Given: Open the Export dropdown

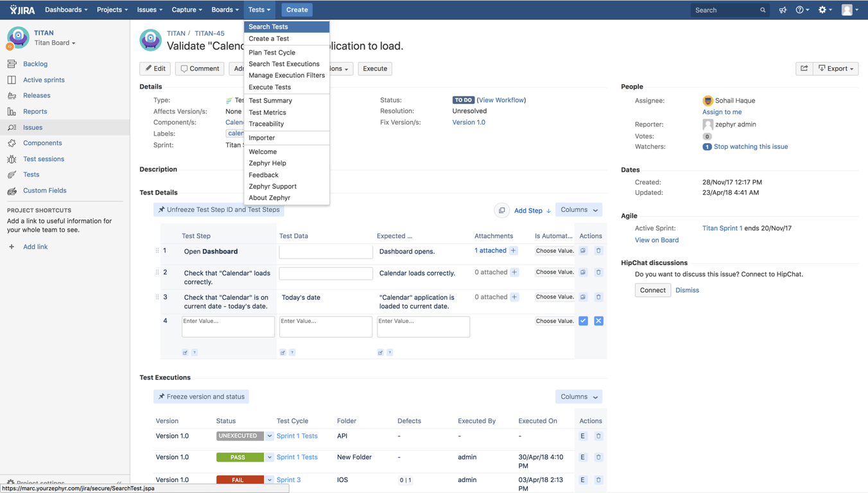Looking at the screenshot, I should (836, 69).
